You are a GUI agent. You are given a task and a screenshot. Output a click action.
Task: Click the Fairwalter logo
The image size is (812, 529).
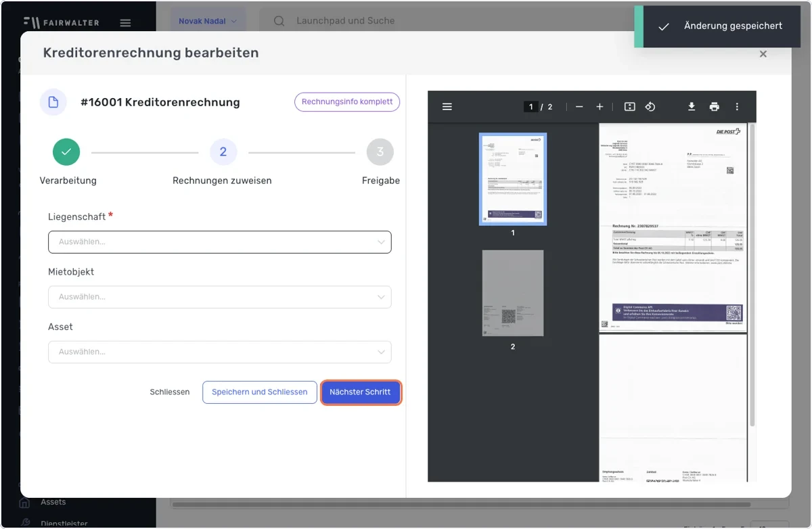61,22
